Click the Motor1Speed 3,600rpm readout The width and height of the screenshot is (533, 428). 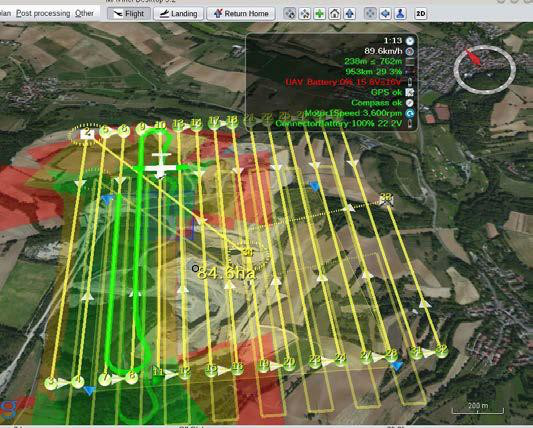[x=353, y=113]
